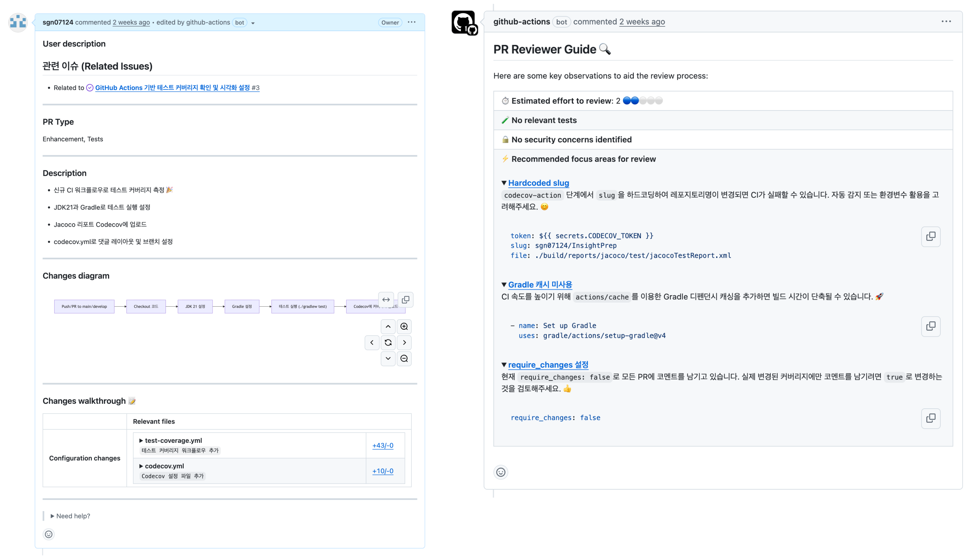Open options menu on github-actions comment
The height and width of the screenshot is (560, 973).
(x=946, y=22)
